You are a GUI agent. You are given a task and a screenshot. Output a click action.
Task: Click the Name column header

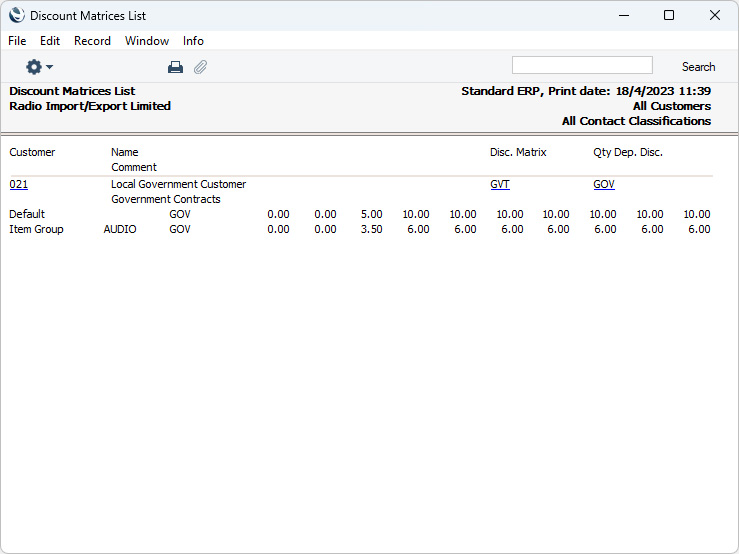click(x=124, y=152)
